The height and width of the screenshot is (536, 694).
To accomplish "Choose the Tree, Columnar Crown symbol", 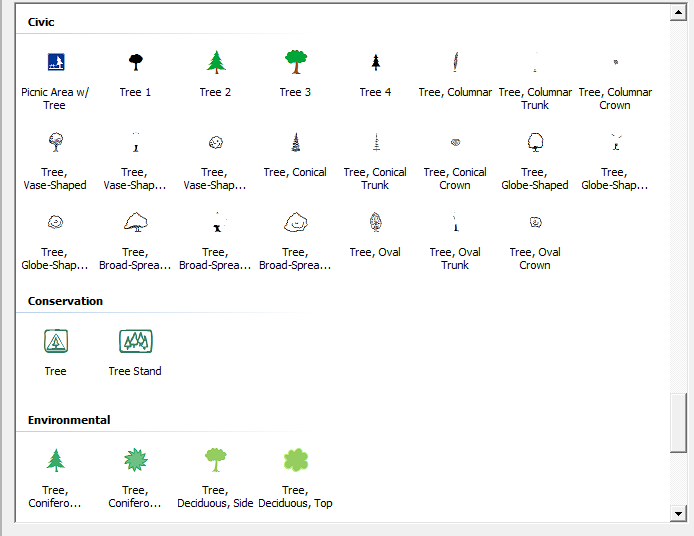I will [x=616, y=62].
